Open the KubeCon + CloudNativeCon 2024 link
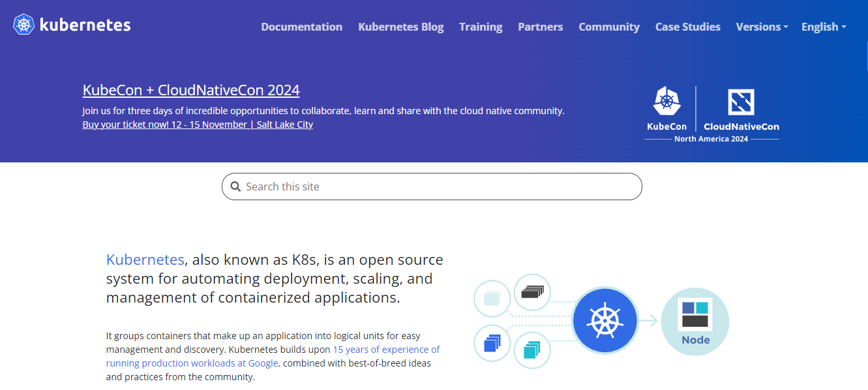 coord(191,90)
